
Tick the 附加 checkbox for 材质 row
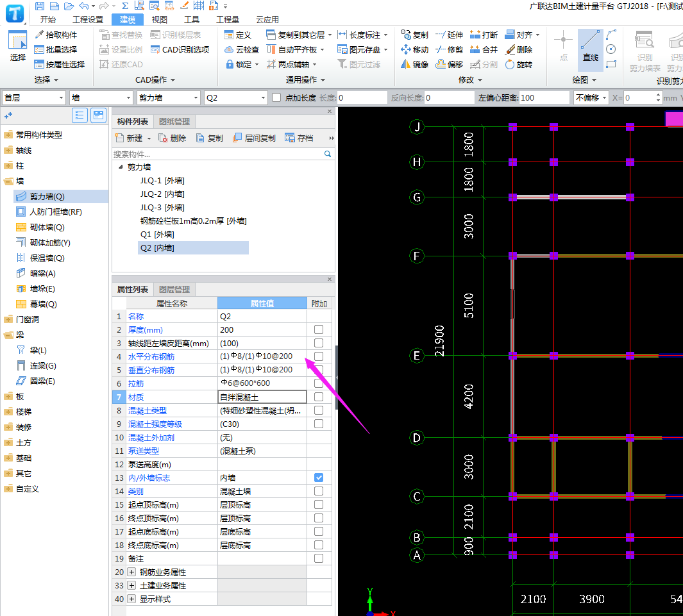coord(319,397)
